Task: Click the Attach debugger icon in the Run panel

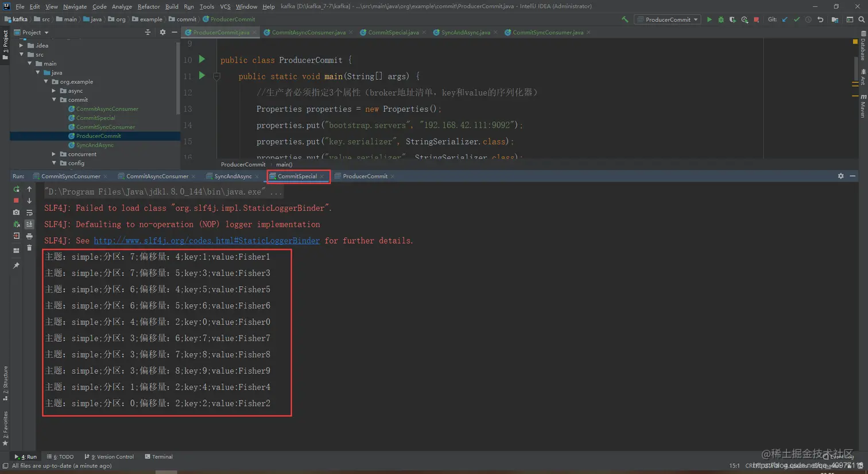Action: (16, 224)
